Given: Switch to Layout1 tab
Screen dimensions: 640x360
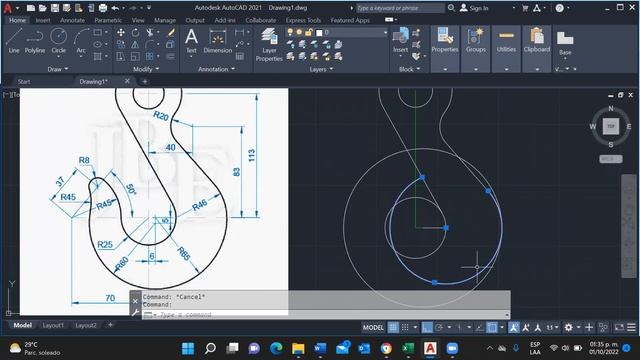Looking at the screenshot, I should point(53,325).
